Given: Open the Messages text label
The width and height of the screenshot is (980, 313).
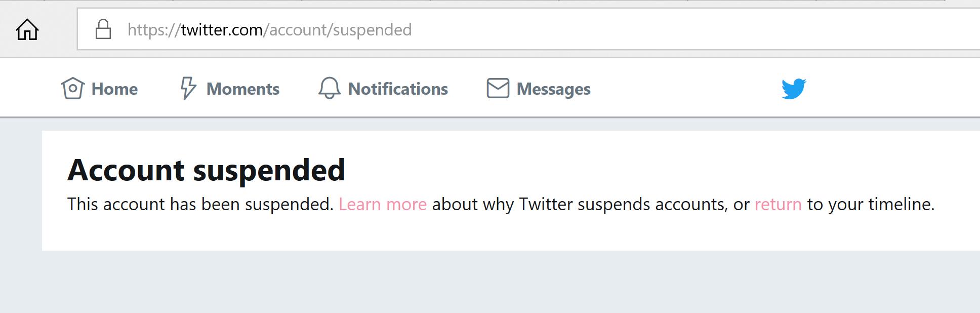Looking at the screenshot, I should click(553, 89).
